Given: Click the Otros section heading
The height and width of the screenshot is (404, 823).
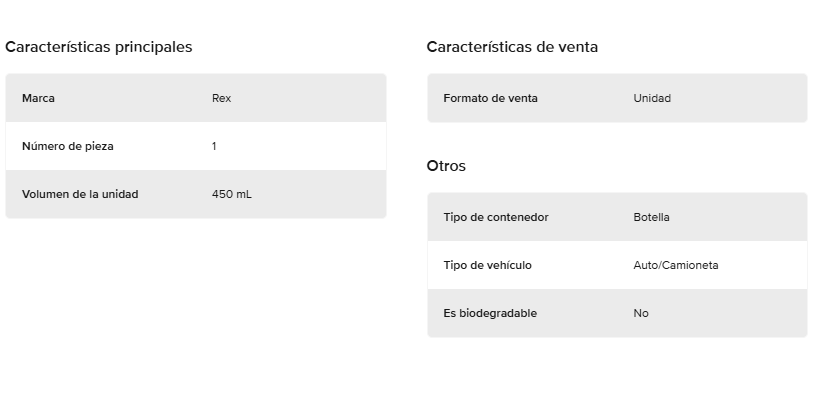Looking at the screenshot, I should point(446,166).
